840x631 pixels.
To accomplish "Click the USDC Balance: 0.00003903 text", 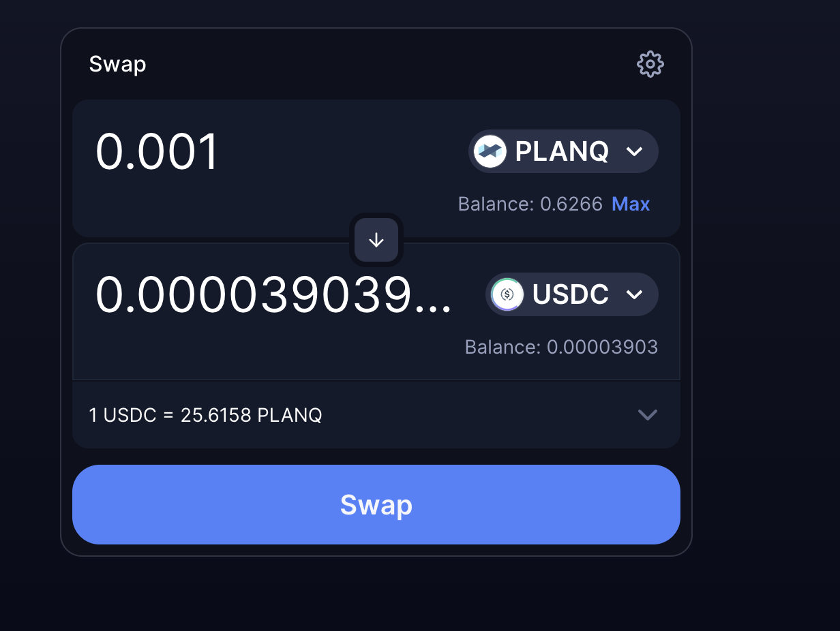I will click(x=561, y=347).
